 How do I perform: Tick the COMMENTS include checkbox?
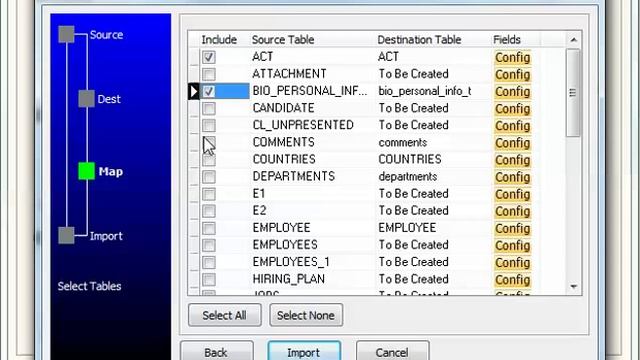click(x=209, y=143)
